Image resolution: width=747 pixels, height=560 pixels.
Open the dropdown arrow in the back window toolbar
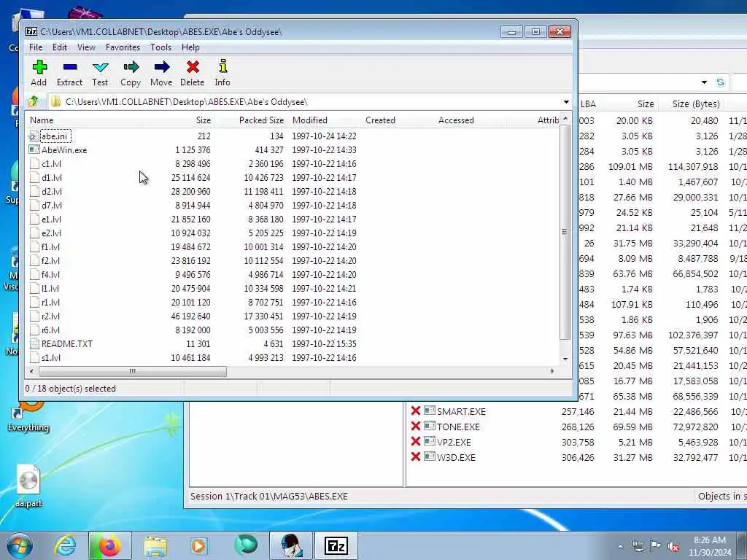tap(704, 82)
